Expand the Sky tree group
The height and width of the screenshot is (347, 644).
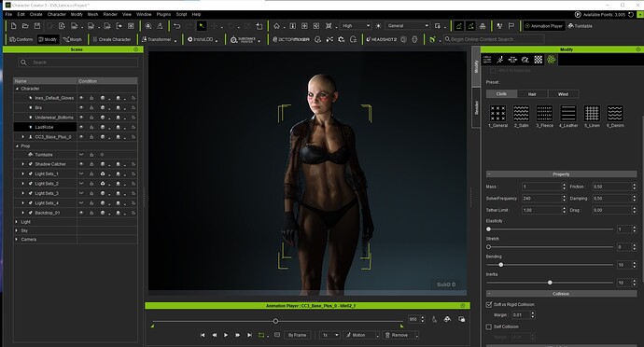tap(17, 230)
